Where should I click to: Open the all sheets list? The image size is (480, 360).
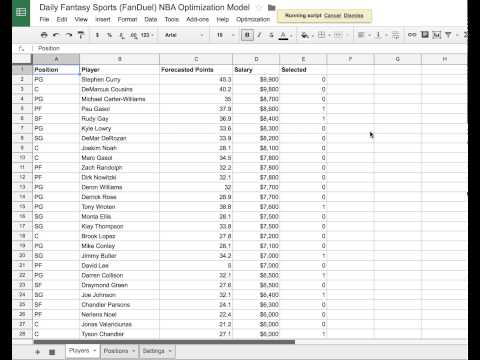coord(52,352)
